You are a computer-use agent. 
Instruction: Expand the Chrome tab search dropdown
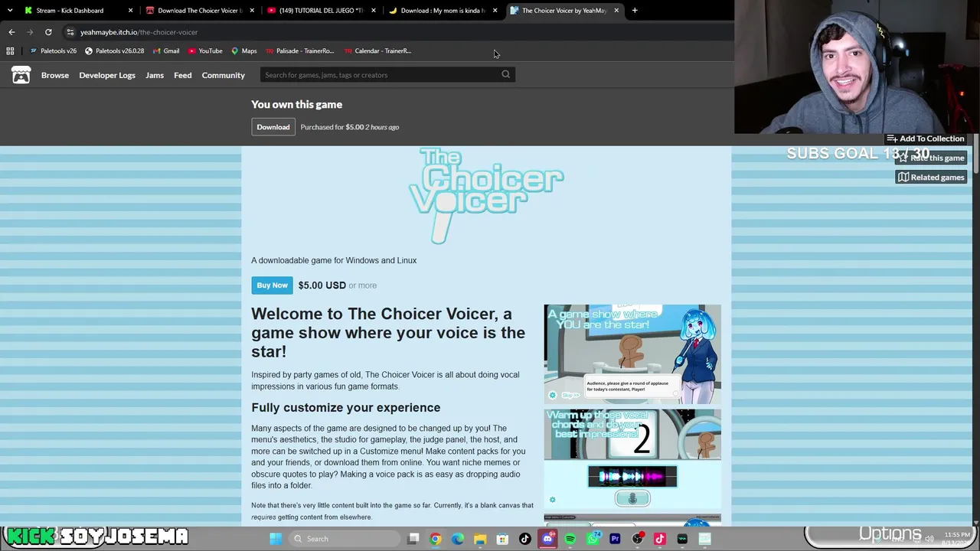(10, 11)
